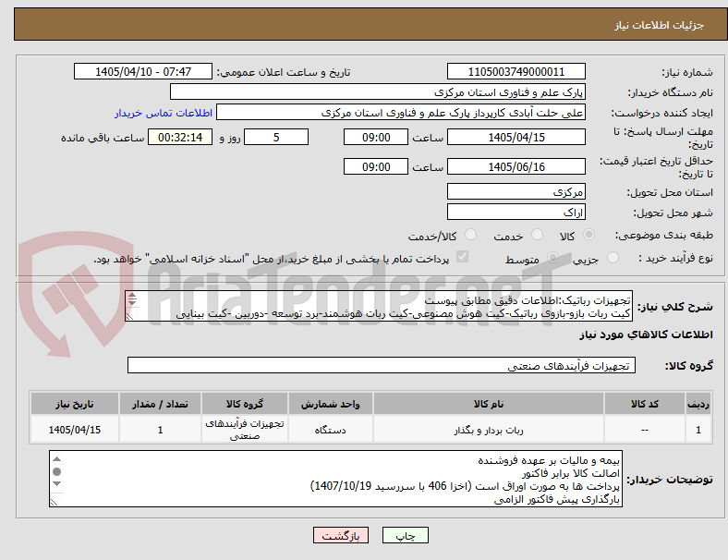
Task: Click the جزئیات اطلاعات نیاز header title
Action: (660, 25)
